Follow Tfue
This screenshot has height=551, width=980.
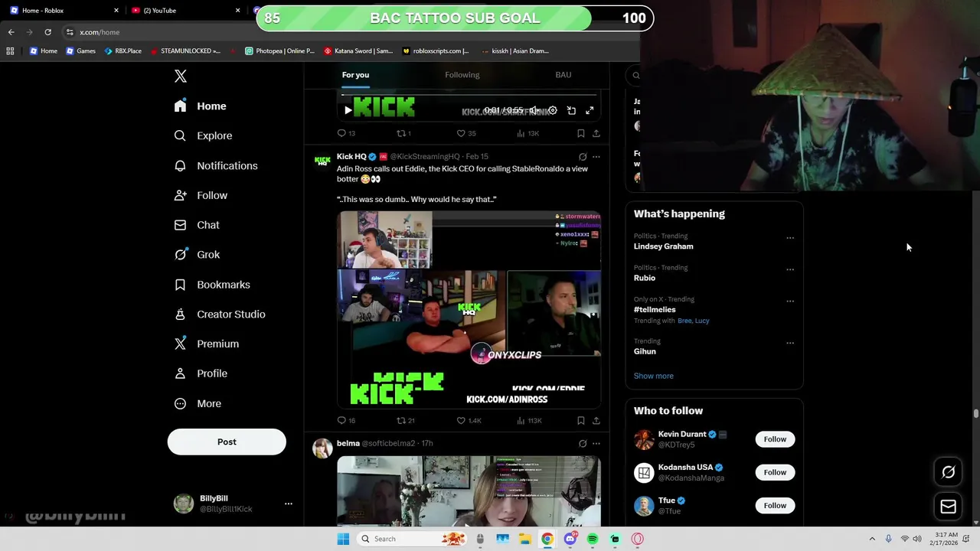click(775, 505)
